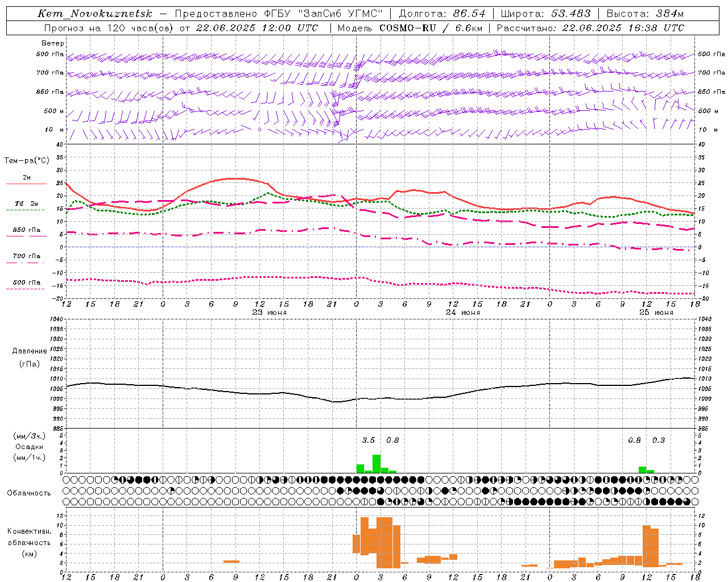Click the Kem_Novokuznetsk station title

point(95,14)
